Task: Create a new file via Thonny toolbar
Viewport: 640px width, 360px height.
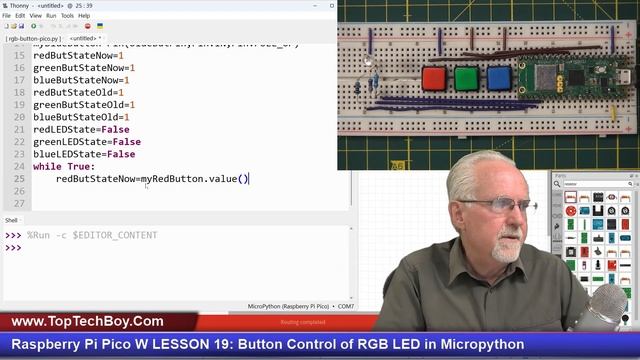Action: click(x=6, y=26)
